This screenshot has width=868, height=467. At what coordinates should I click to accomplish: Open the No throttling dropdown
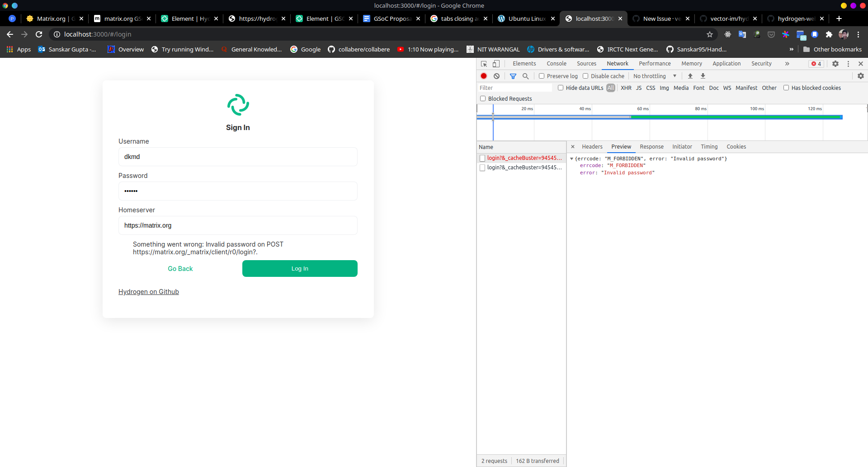pyautogui.click(x=655, y=76)
